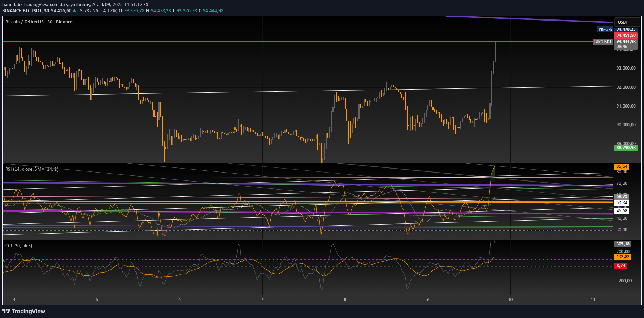
Task: Click the orange dot marker on chart
Action: coord(235,128)
